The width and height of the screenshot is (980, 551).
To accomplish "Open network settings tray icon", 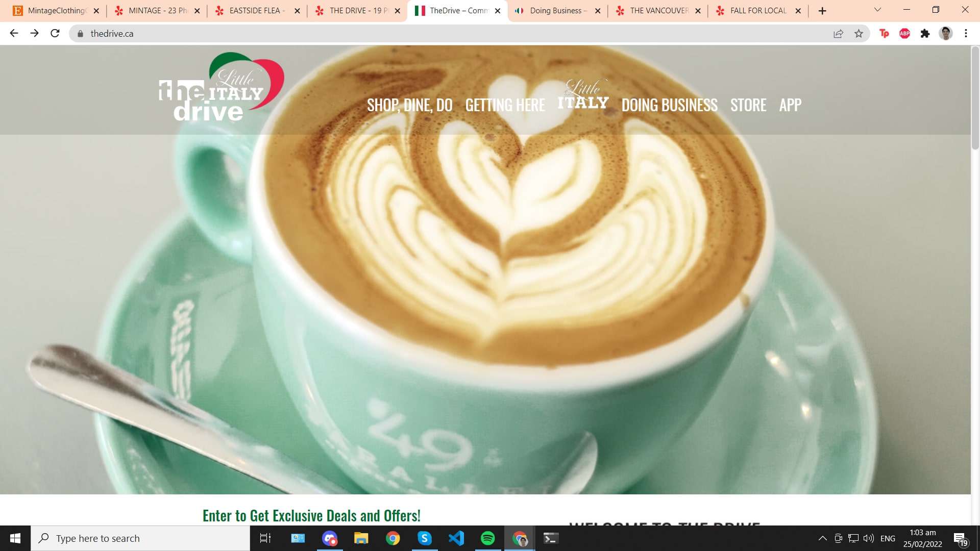I will [x=853, y=538].
